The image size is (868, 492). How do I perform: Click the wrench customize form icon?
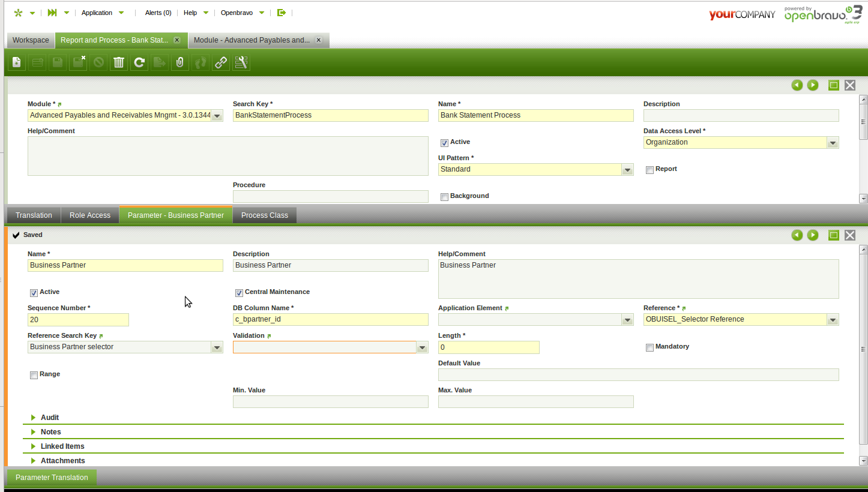click(x=241, y=62)
